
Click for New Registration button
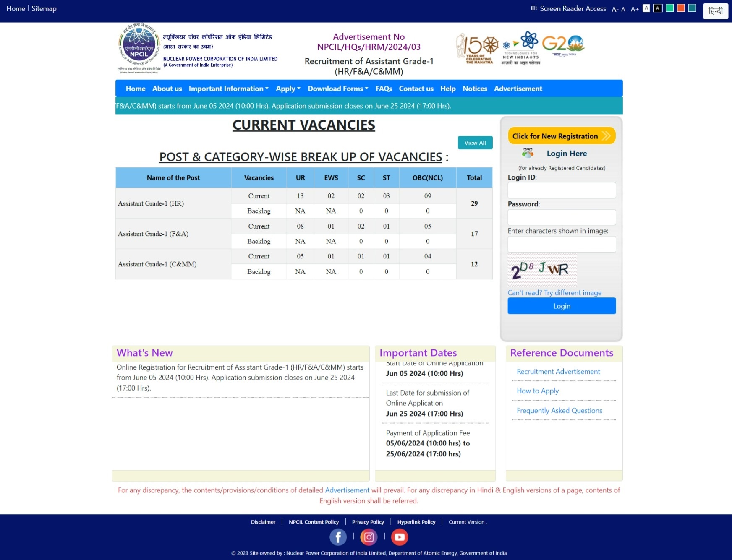pos(562,136)
